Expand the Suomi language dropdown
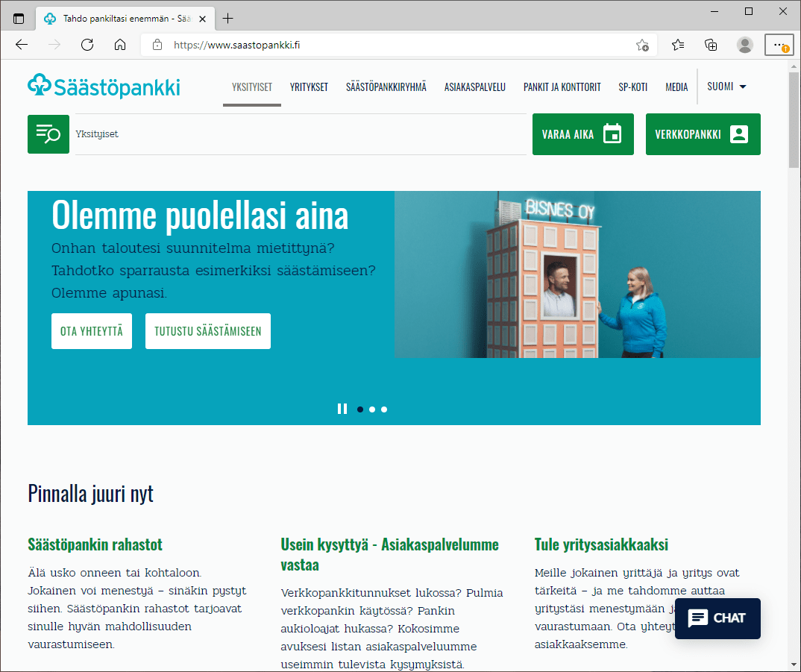 tap(726, 87)
